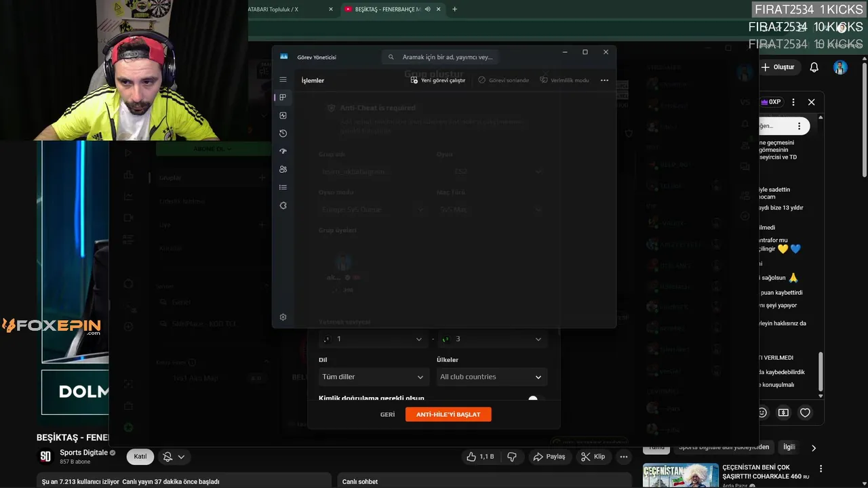This screenshot has height=488, width=868.
Task: Click Görevi sonlandır in Task Manager
Action: 503,80
